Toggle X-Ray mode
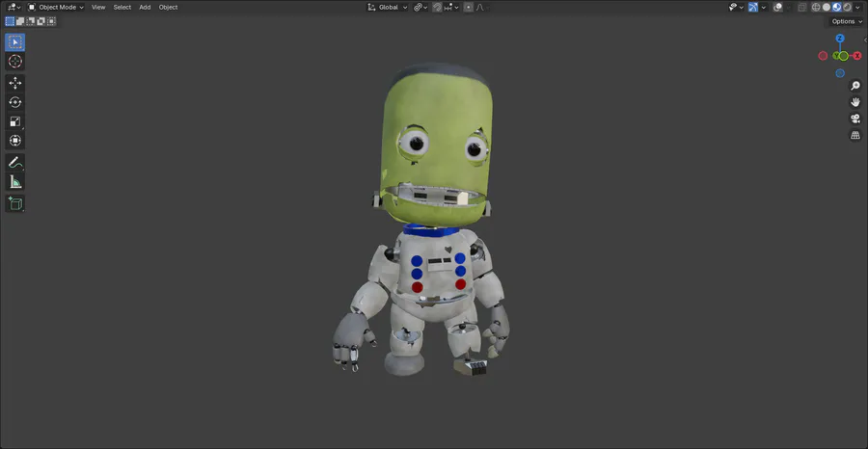This screenshot has width=868, height=449. pyautogui.click(x=802, y=7)
